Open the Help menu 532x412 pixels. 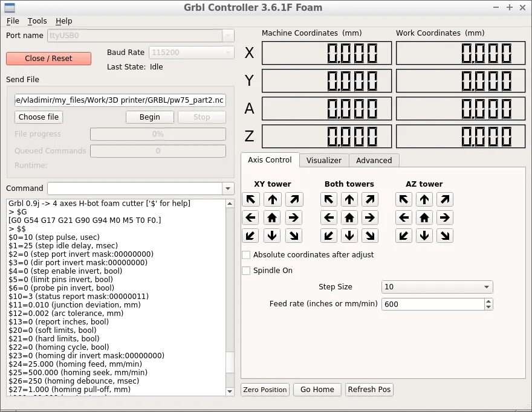click(x=64, y=21)
